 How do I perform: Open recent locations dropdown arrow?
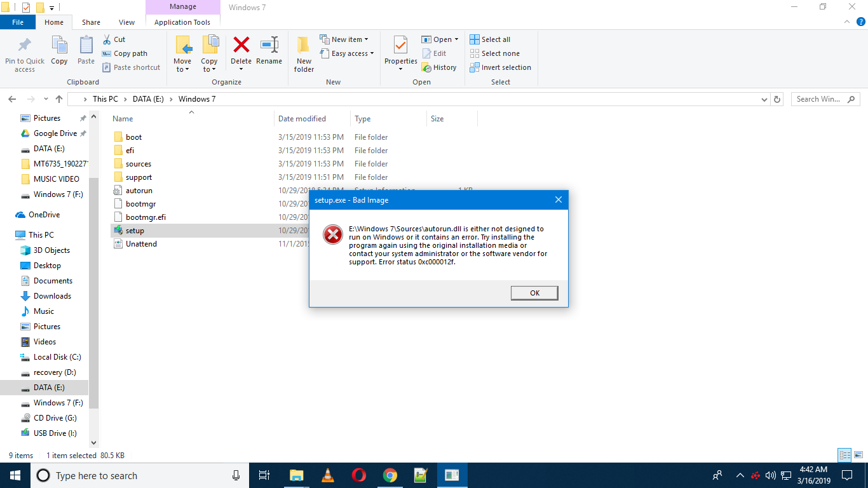coord(46,99)
